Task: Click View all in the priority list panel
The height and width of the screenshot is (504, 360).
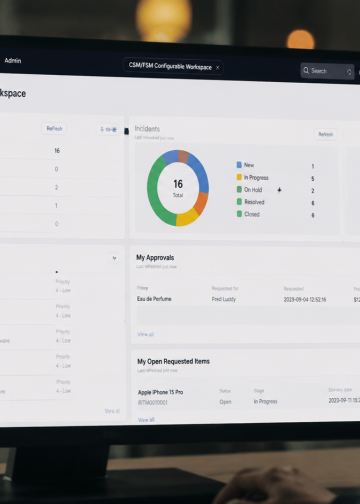Action: coord(112,411)
